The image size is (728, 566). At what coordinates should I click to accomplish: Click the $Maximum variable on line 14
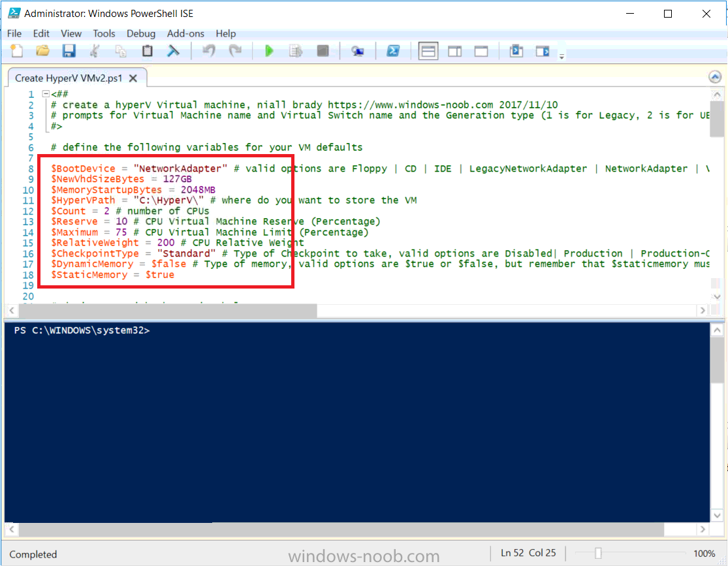point(74,232)
